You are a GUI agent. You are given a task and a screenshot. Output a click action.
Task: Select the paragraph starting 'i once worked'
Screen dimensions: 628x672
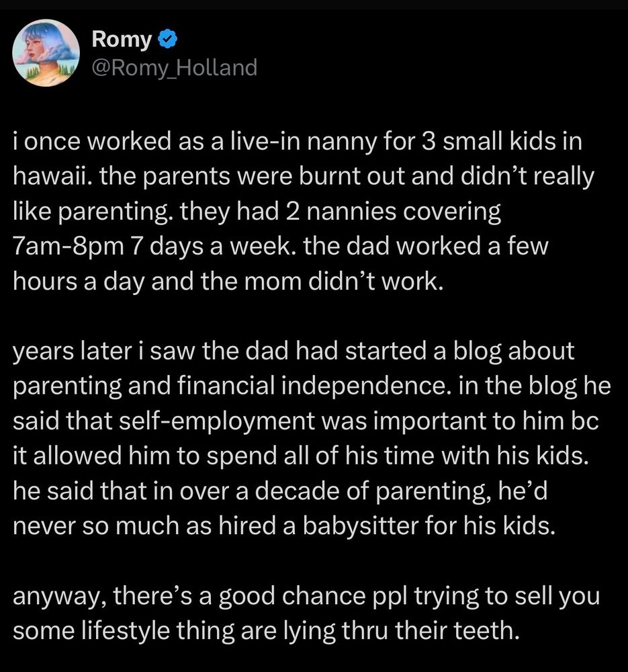point(304,211)
